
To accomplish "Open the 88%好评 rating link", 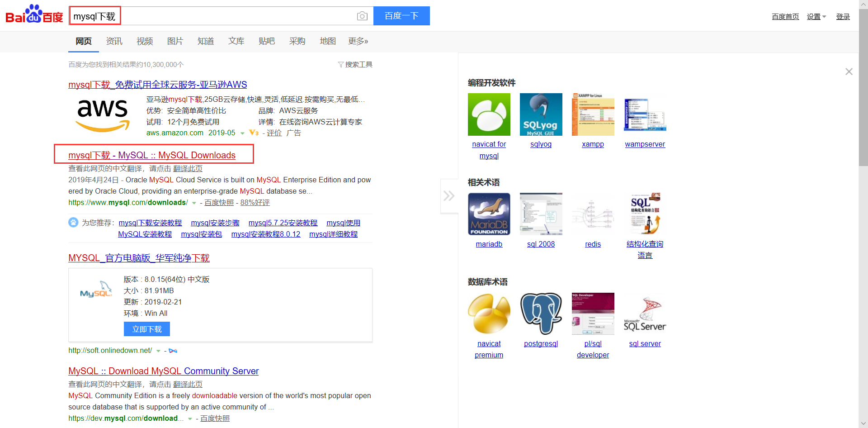I will coord(255,203).
